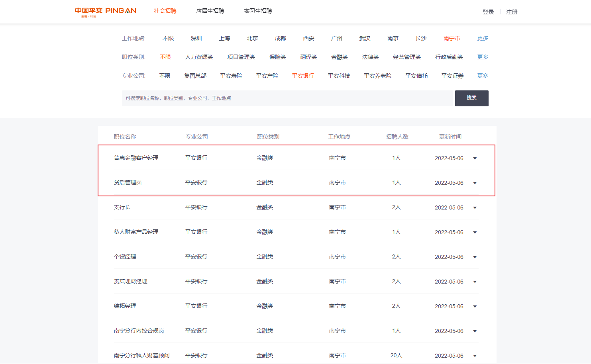Open the 个贷经理 job title
Image resolution: width=591 pixels, height=364 pixels.
[125, 257]
